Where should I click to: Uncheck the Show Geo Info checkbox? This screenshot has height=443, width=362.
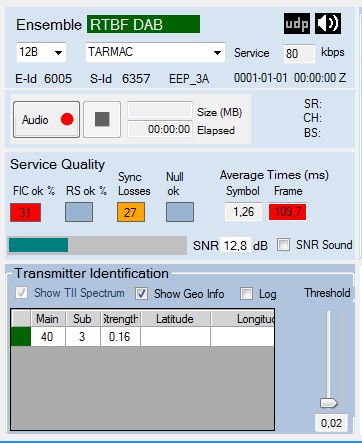[141, 294]
